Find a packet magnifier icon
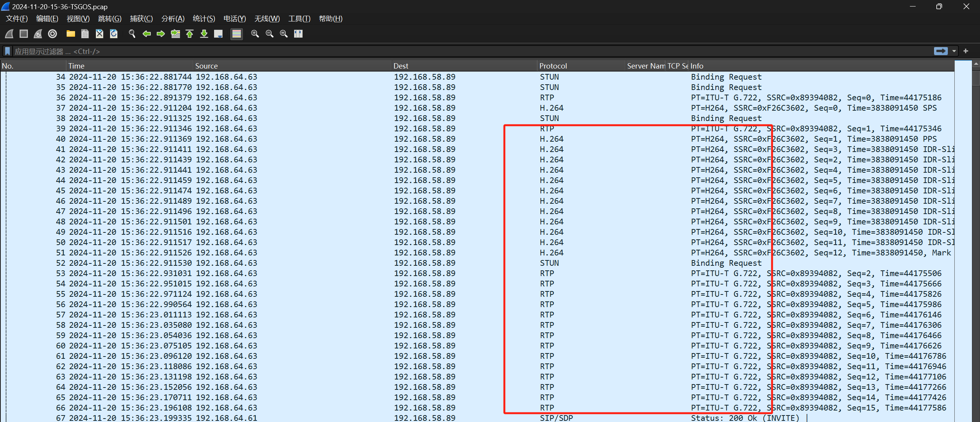 132,34
